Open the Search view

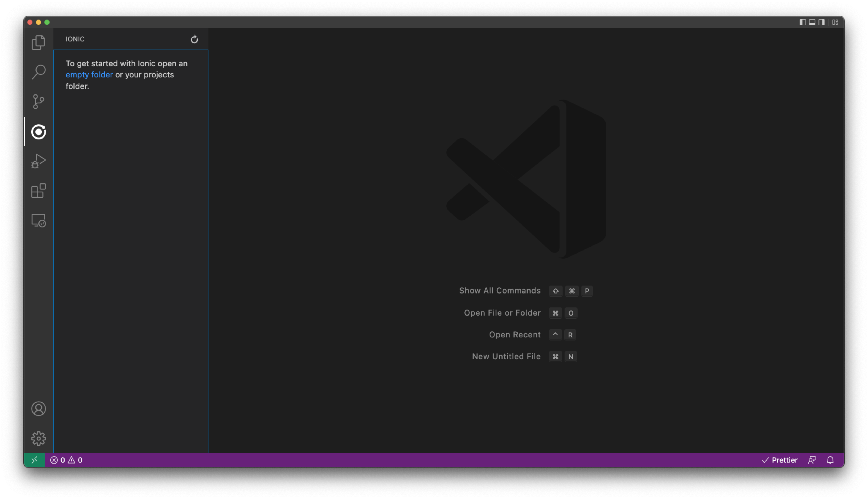tap(38, 72)
